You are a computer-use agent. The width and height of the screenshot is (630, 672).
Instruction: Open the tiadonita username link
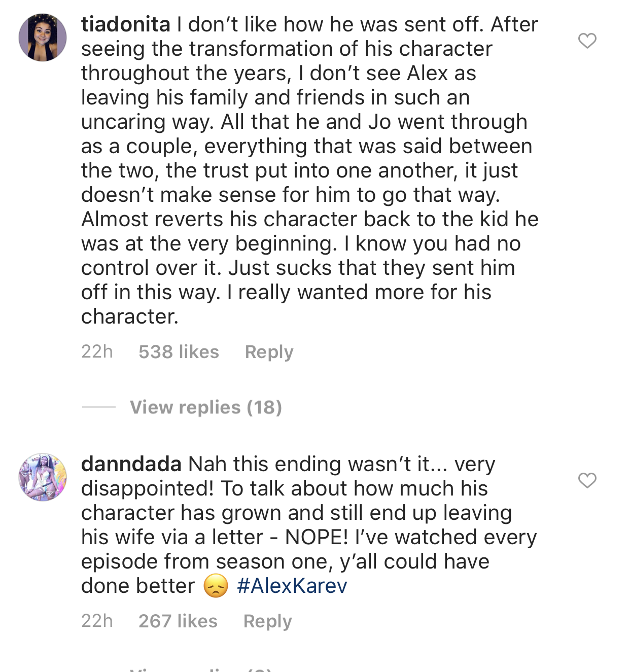pos(126,24)
